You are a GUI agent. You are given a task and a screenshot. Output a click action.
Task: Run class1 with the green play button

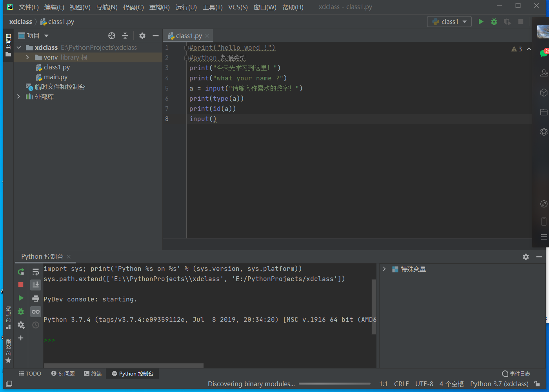tap(481, 22)
